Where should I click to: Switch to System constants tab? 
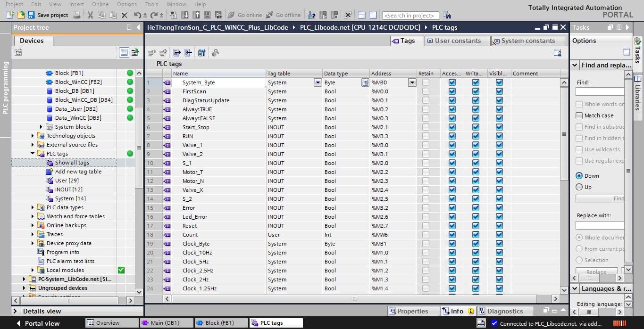click(527, 41)
